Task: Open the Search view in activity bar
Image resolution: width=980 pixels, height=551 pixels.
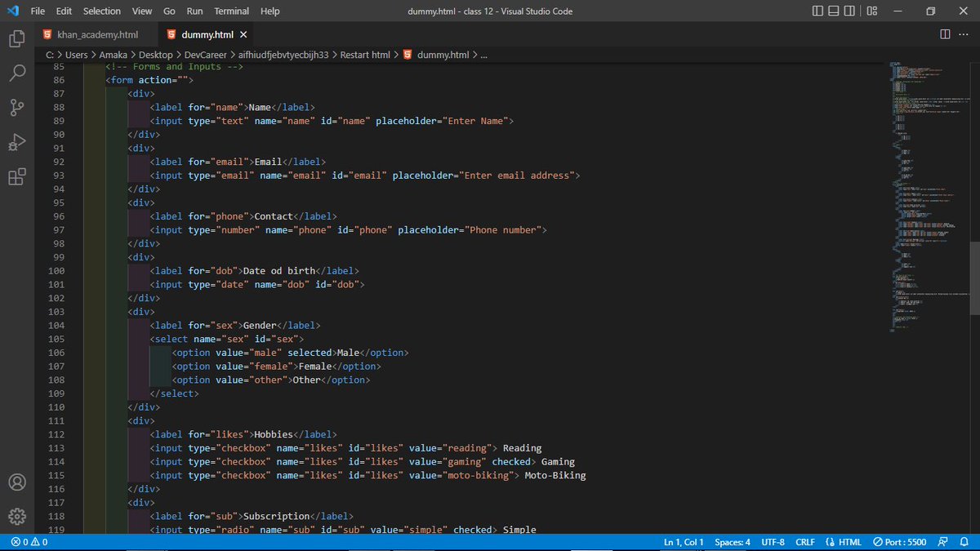Action: 17,73
